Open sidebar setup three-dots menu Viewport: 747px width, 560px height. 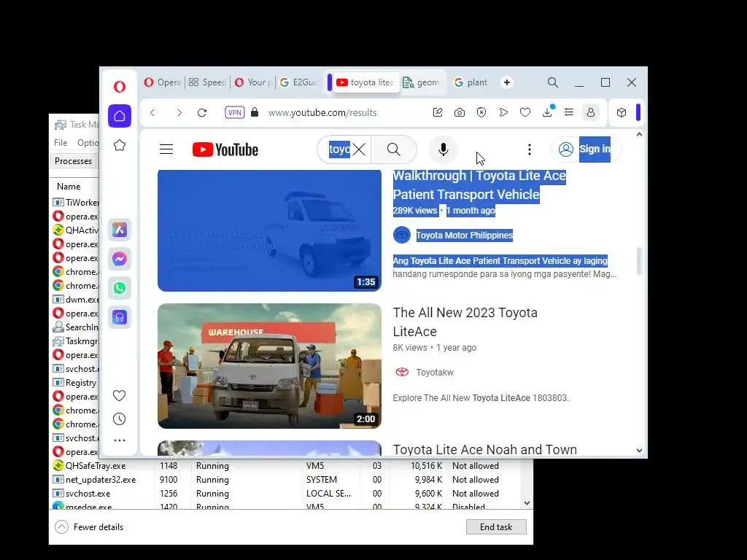[x=120, y=440]
